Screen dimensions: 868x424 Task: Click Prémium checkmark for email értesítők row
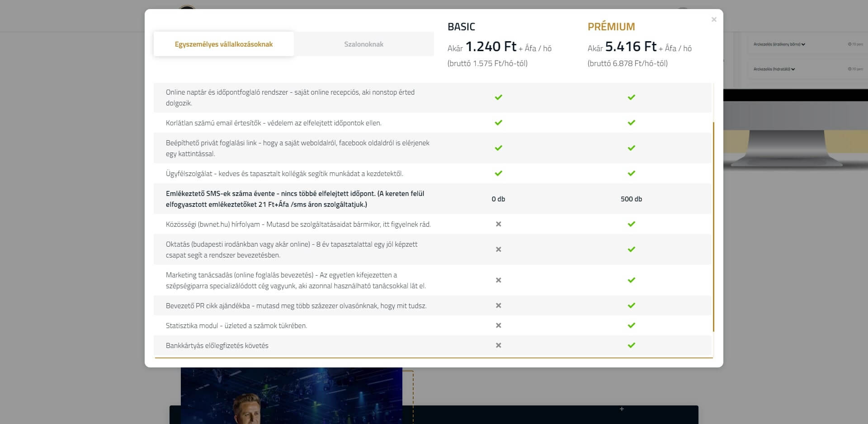(631, 123)
